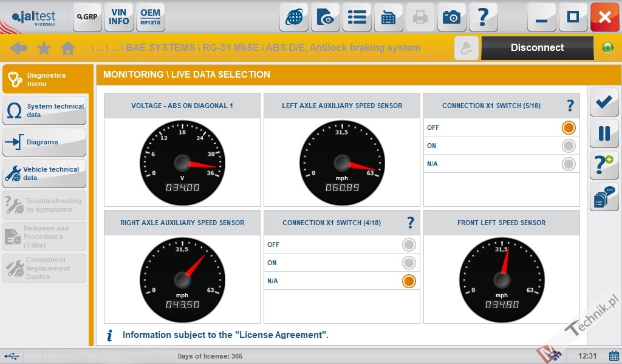The height and width of the screenshot is (364, 622).
Task: Click the 043.50 mph digital readout
Action: [x=182, y=305]
